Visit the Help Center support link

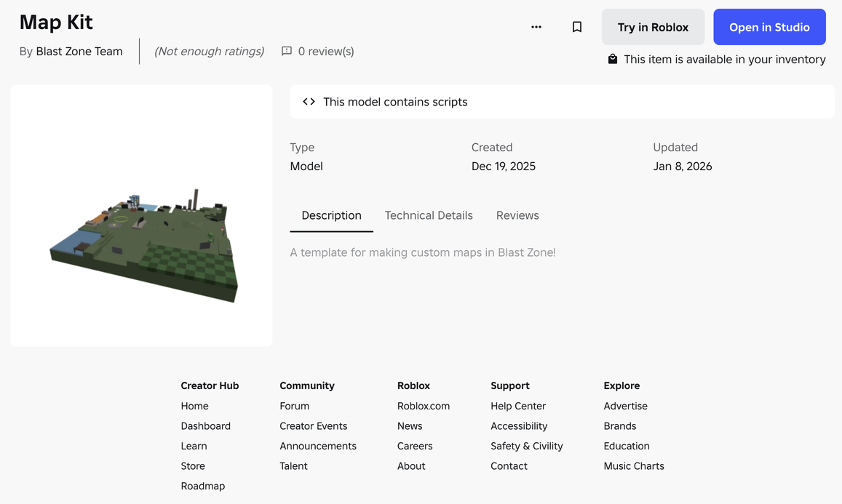pos(518,406)
